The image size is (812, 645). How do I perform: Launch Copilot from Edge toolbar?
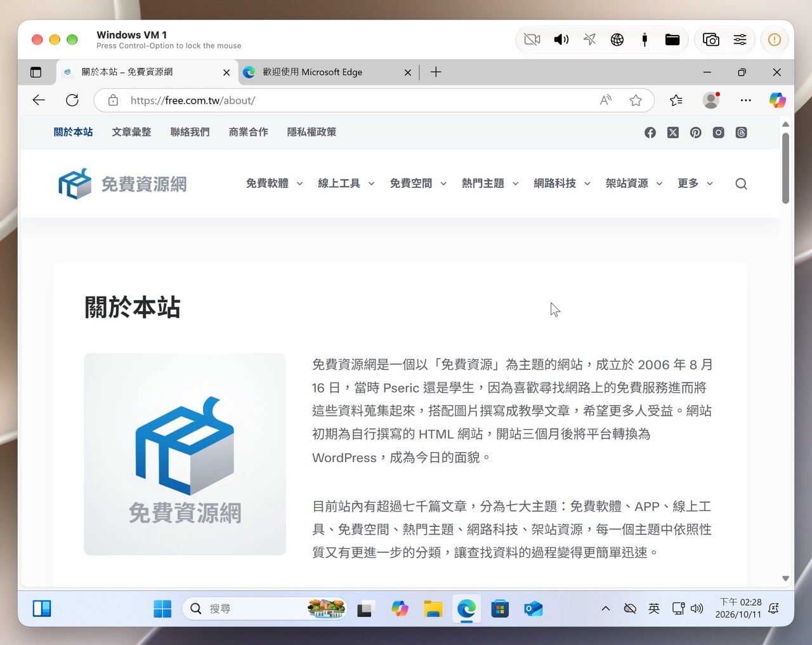point(777,100)
